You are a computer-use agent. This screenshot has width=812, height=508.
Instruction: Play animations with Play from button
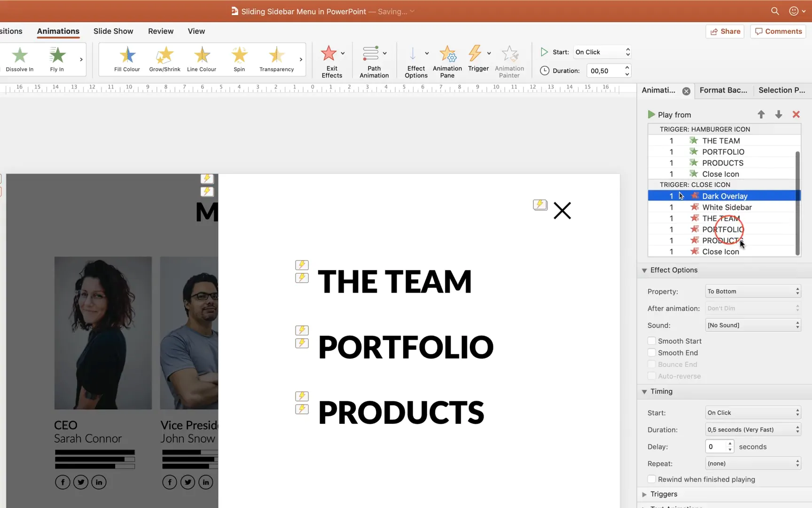669,115
